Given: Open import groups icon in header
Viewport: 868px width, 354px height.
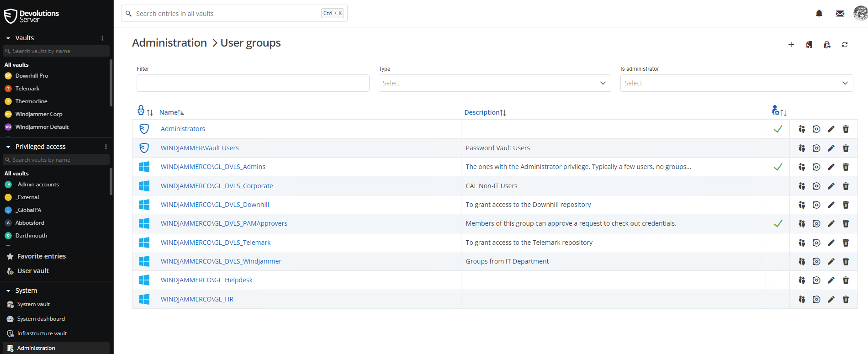Looking at the screenshot, I should click(809, 44).
